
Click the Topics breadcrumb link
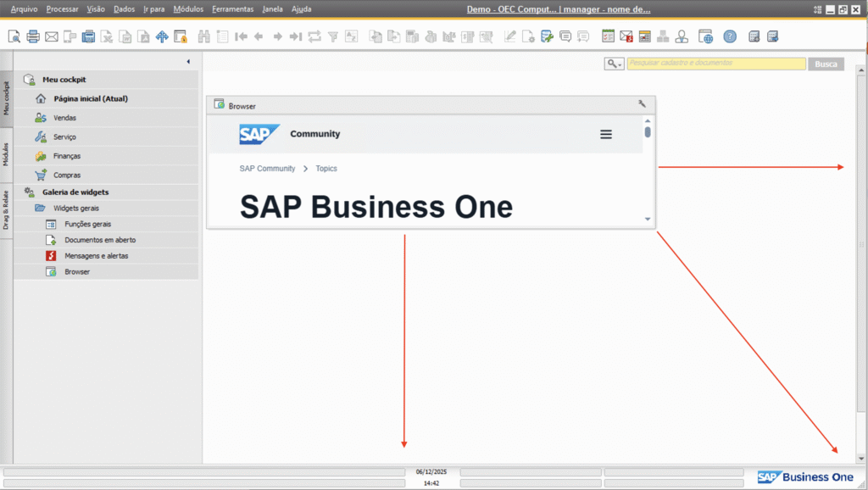click(326, 169)
